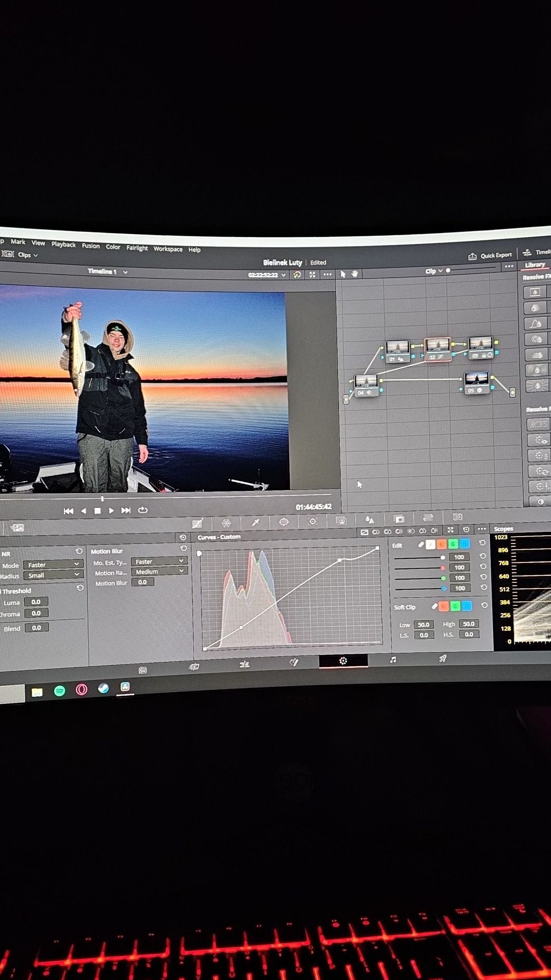Open the Workspace menu
Viewport: 551px width, 980px height.
pos(168,249)
